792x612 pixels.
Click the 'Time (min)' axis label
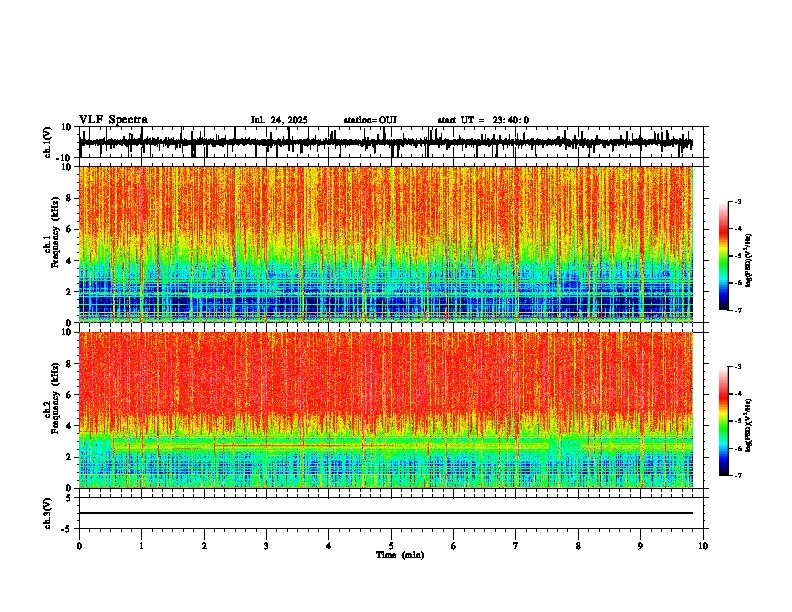tap(400, 555)
